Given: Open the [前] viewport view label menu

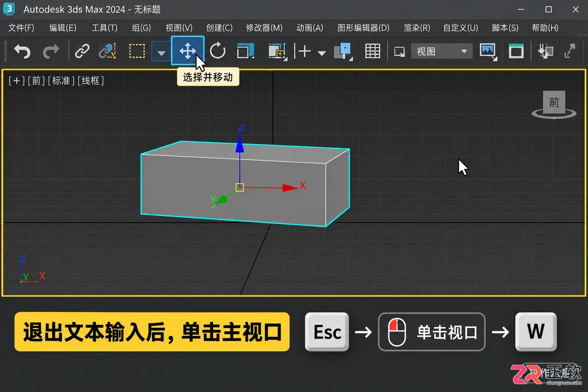Looking at the screenshot, I should [x=36, y=81].
